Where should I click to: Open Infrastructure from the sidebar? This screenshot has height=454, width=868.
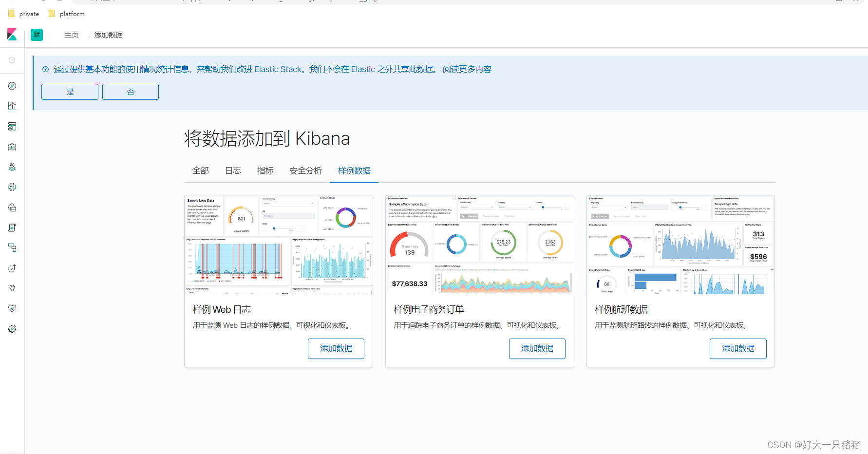[x=12, y=208]
